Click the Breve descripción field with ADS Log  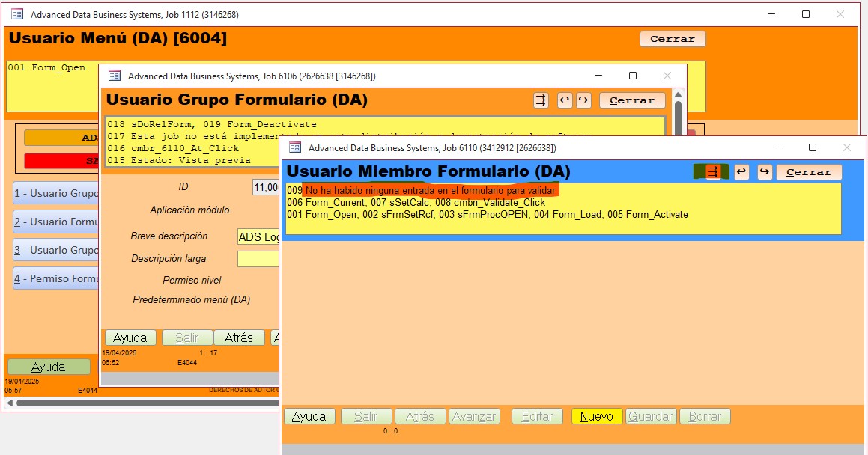(258, 237)
